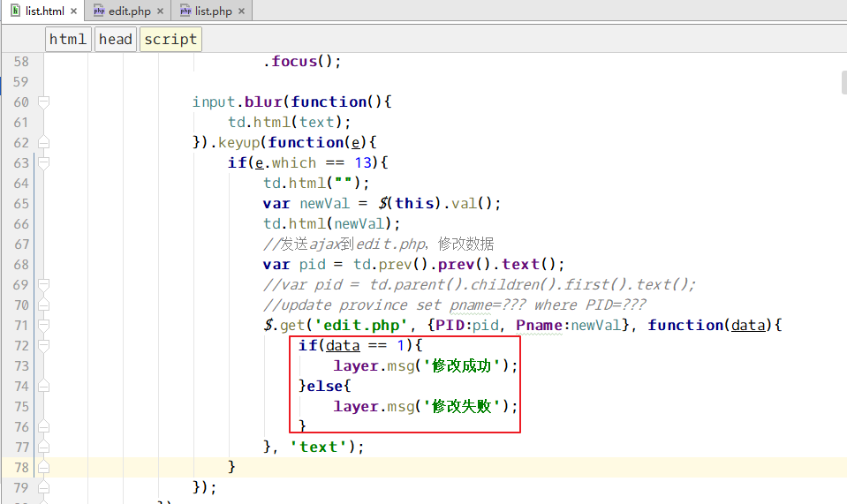The height and width of the screenshot is (504, 847).
Task: Close the list.php editor tab
Action: [239, 11]
